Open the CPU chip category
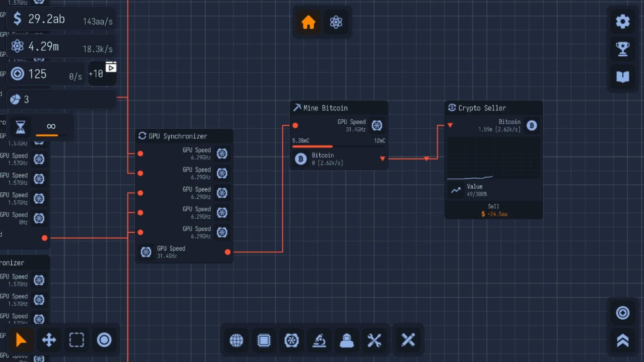 tap(264, 340)
